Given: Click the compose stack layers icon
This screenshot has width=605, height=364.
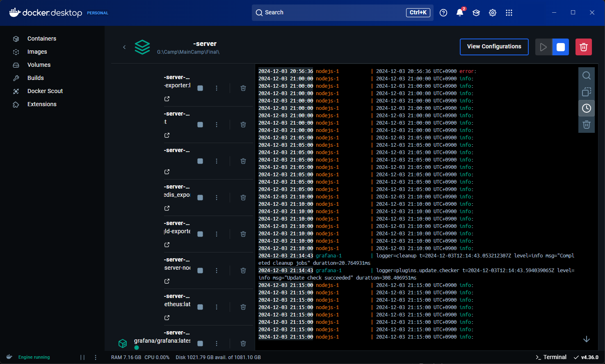Looking at the screenshot, I should pos(142,47).
